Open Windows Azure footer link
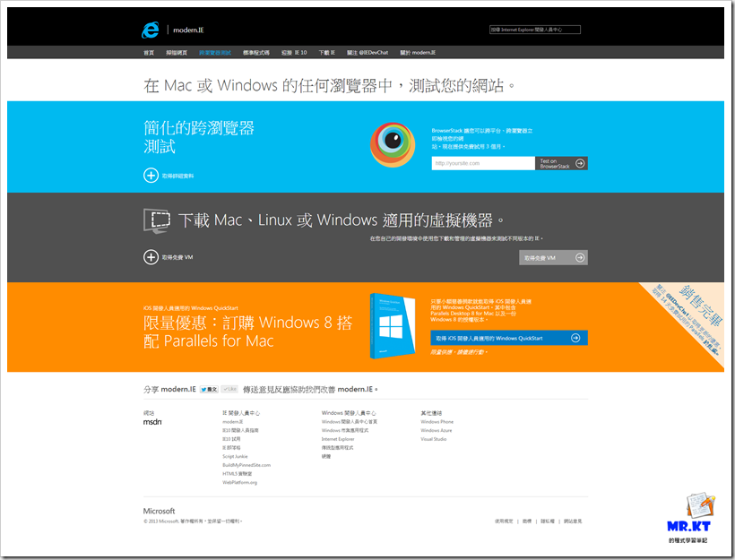This screenshot has width=735, height=560. 437,430
